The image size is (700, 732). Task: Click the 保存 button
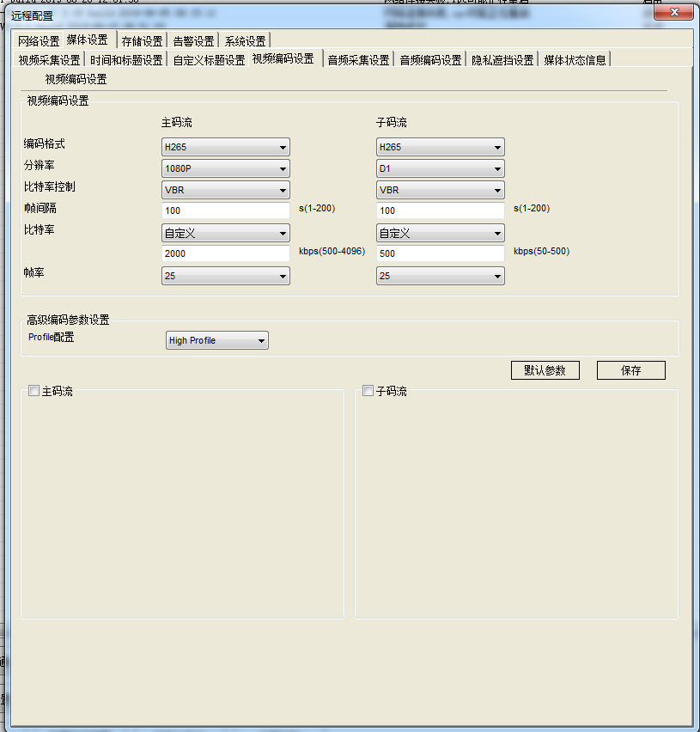pyautogui.click(x=630, y=370)
